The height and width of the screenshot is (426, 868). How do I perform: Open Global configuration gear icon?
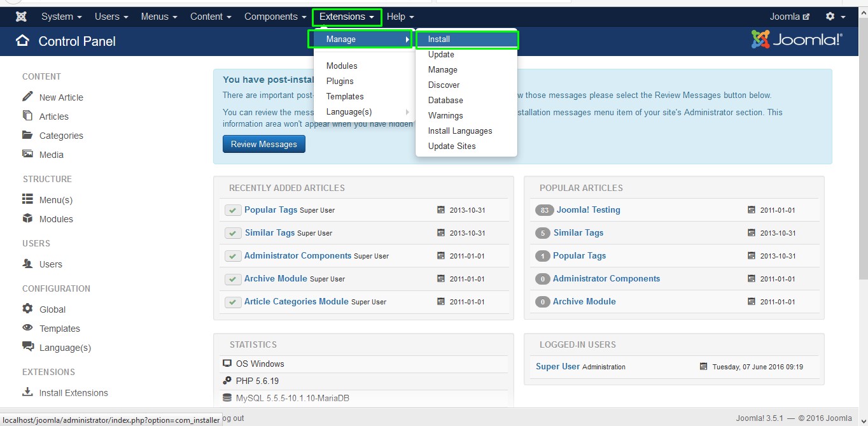click(x=27, y=309)
